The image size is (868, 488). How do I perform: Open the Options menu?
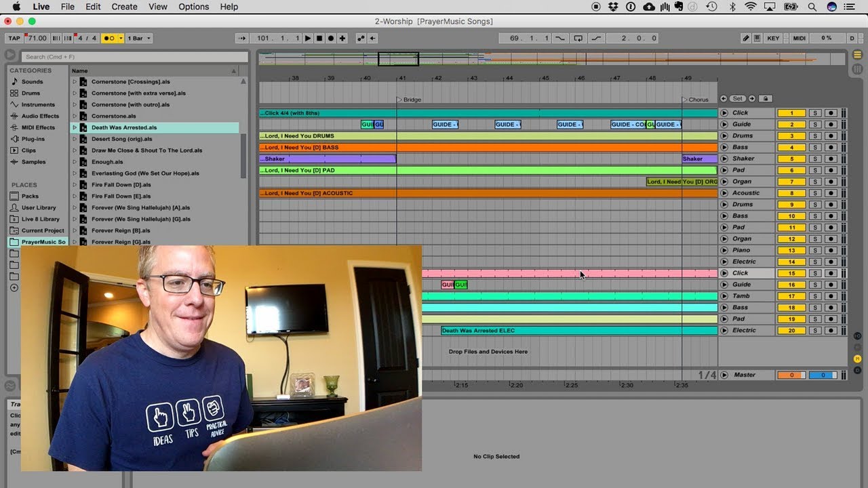pos(193,7)
